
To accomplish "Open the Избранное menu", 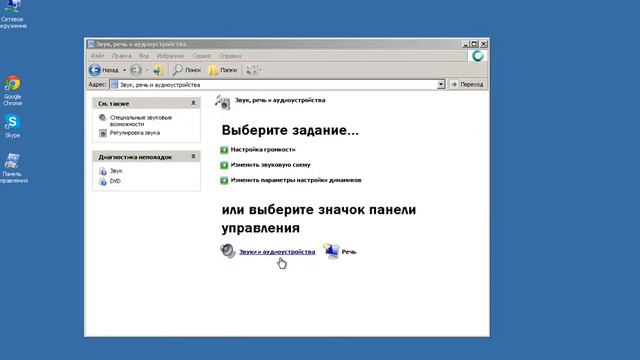I will click(x=171, y=56).
